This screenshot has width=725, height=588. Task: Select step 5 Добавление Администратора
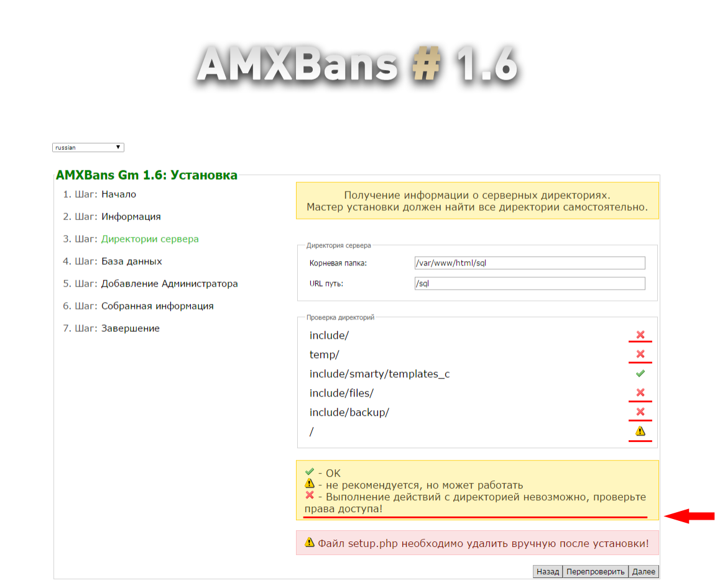[169, 283]
